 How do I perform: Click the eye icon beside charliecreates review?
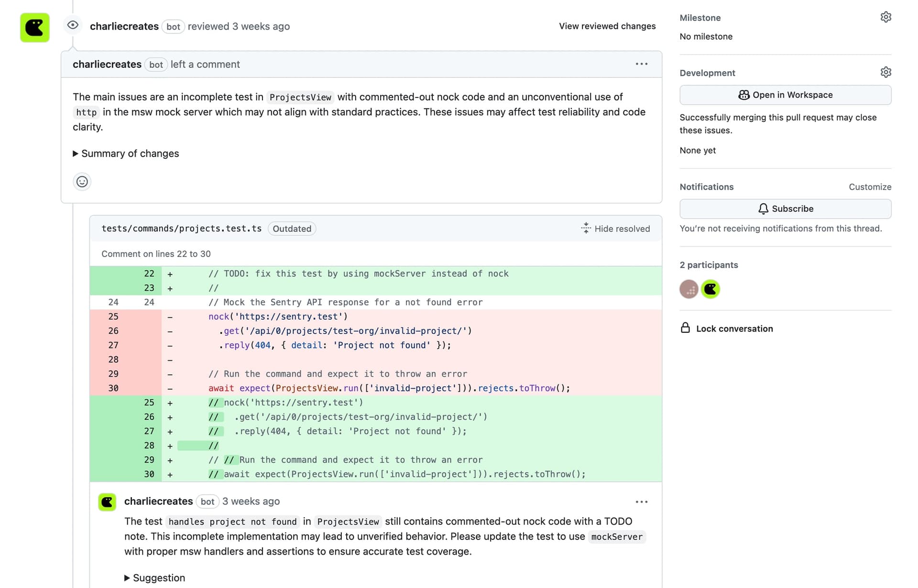point(72,24)
